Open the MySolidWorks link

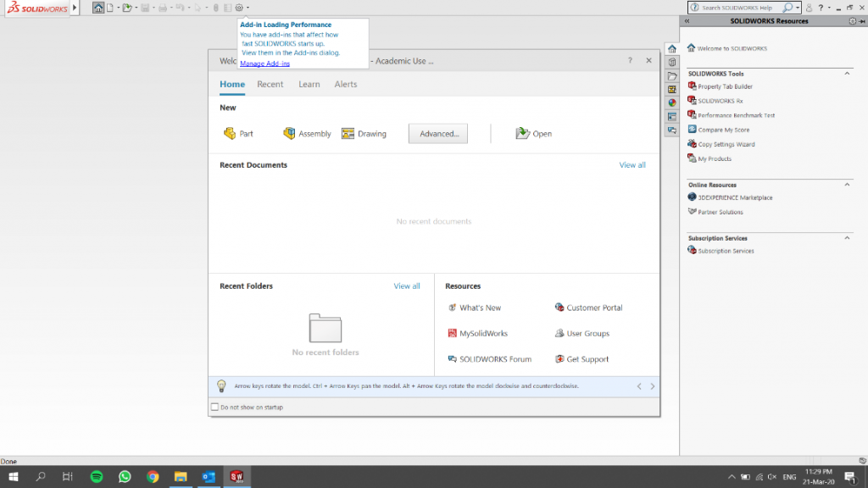(478, 333)
